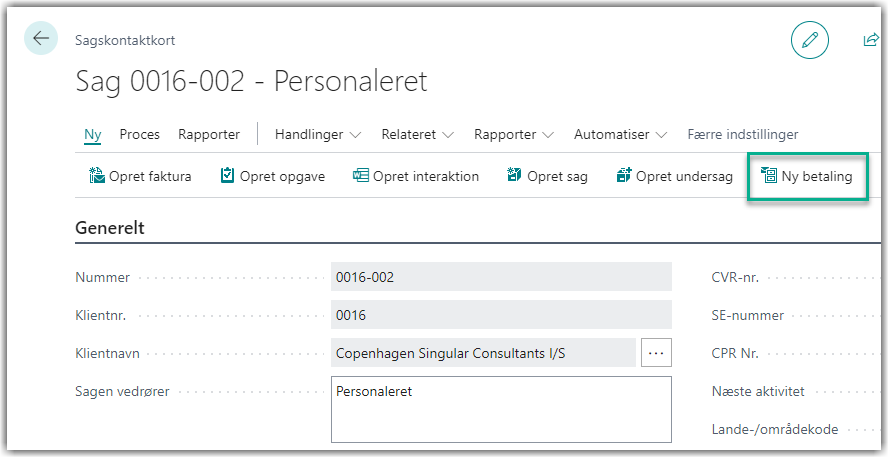Click Færre indstillinger
Viewport: 889px width, 458px height.
point(743,135)
